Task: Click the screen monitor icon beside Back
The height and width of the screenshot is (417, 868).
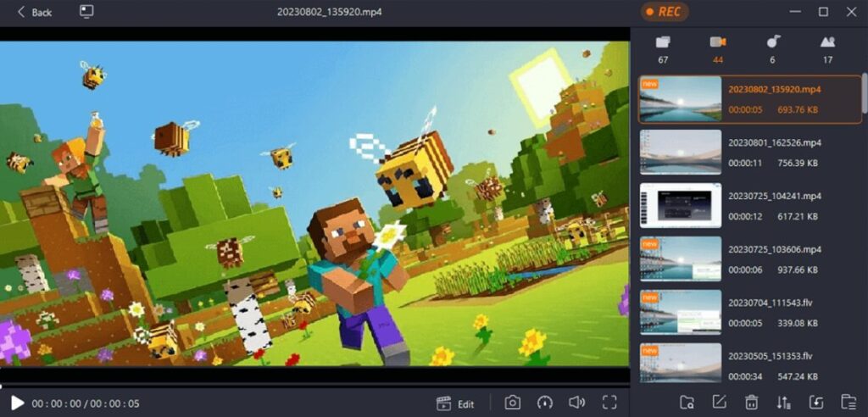Action: click(x=86, y=12)
